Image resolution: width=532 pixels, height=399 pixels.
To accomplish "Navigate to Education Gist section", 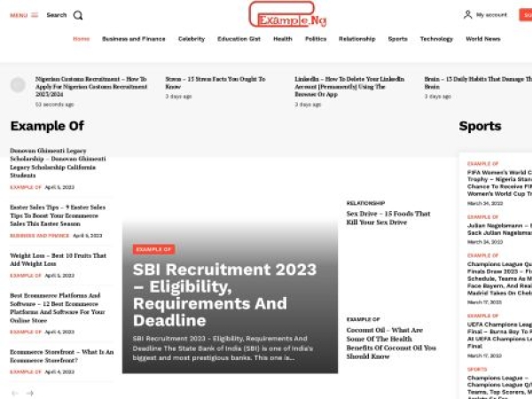I will coord(239,39).
